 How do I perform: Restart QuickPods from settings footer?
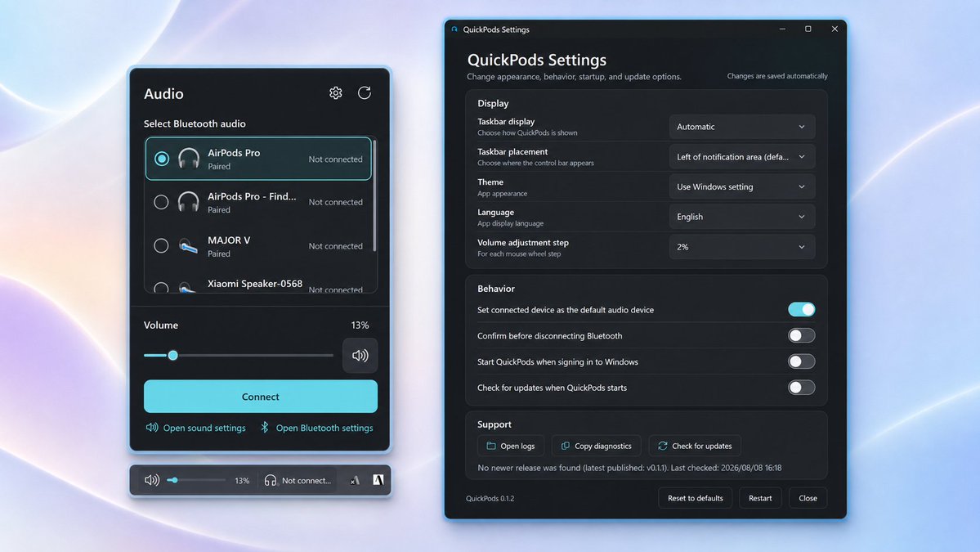click(760, 498)
